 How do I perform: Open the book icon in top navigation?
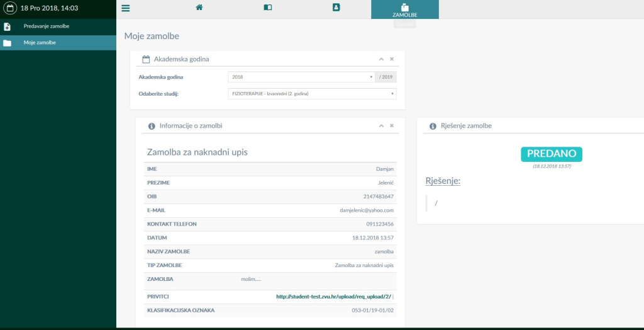(x=267, y=8)
